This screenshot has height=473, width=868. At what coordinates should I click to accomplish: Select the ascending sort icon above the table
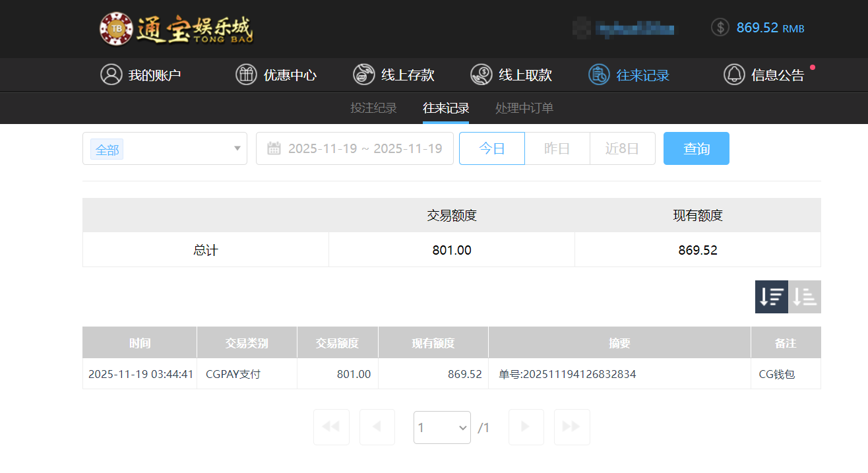click(x=804, y=297)
